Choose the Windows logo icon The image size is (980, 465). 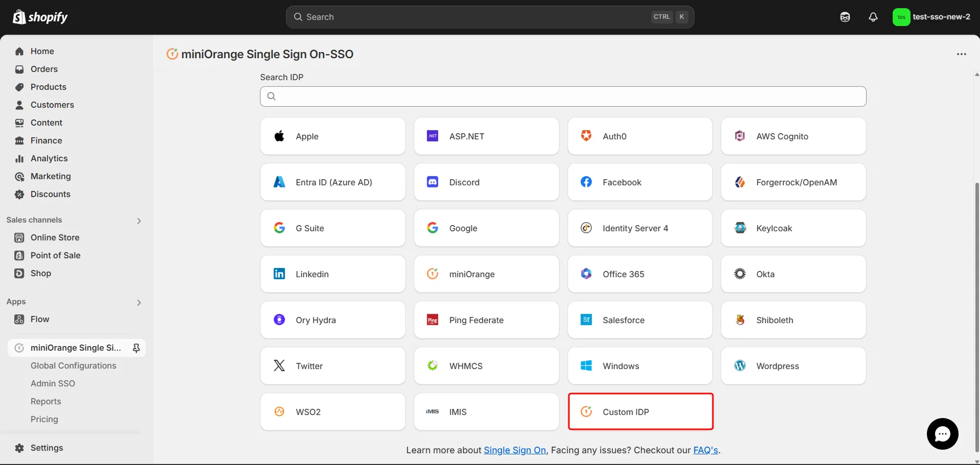click(586, 365)
